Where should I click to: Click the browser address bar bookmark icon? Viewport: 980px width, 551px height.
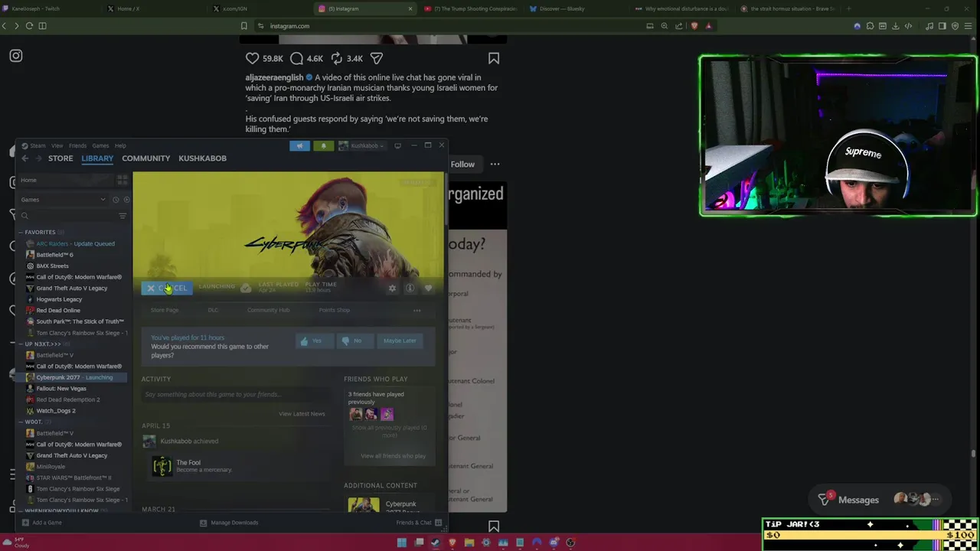(x=244, y=26)
